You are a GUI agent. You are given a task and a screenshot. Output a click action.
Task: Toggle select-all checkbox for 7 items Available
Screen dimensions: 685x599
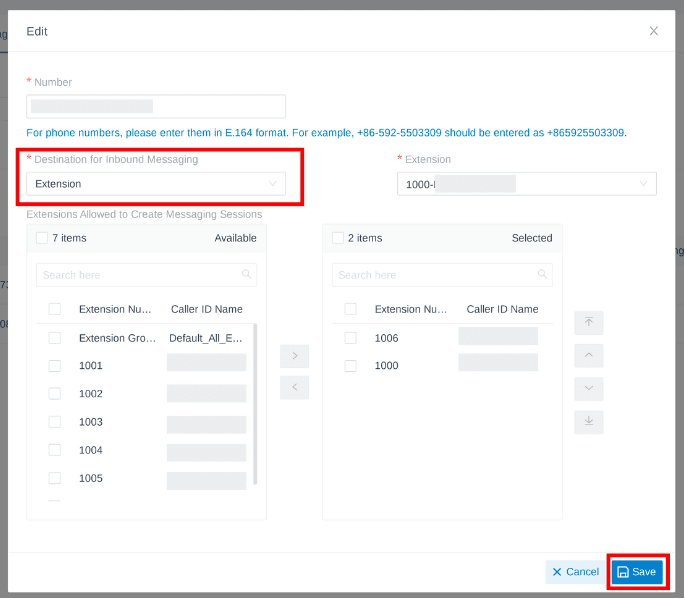click(42, 238)
